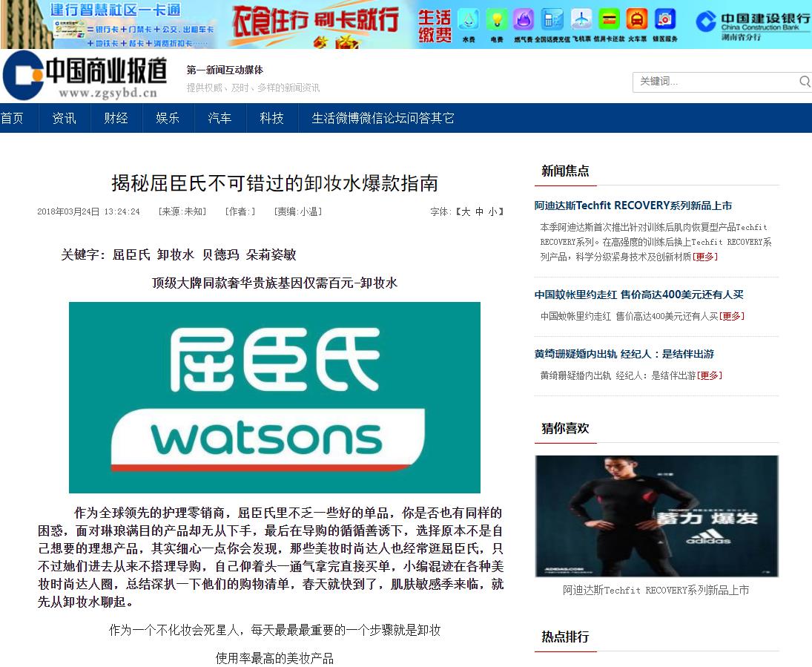Click the tagline 第一新闻互动媒体
Image resolution: width=812 pixels, height=667 pixels.
[x=225, y=70]
